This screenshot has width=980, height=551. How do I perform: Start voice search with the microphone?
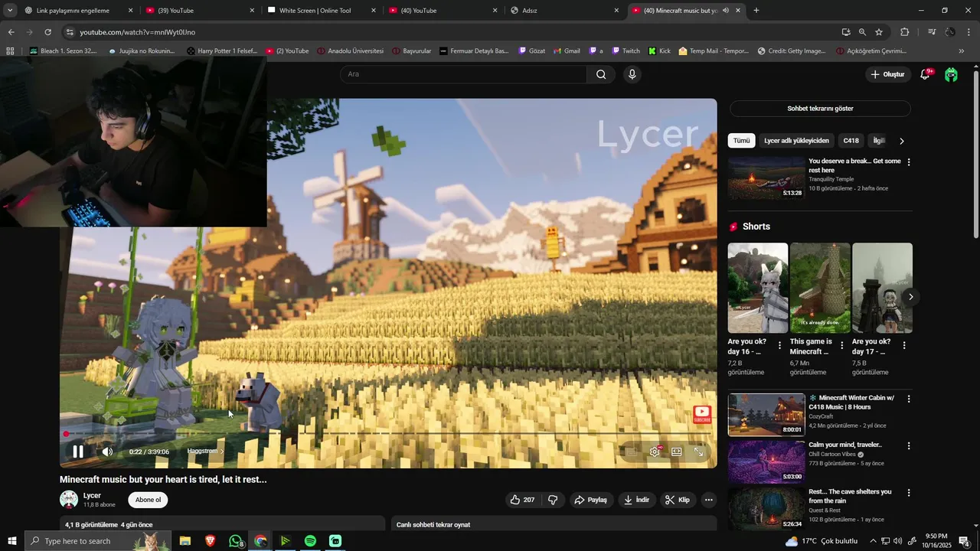click(632, 74)
